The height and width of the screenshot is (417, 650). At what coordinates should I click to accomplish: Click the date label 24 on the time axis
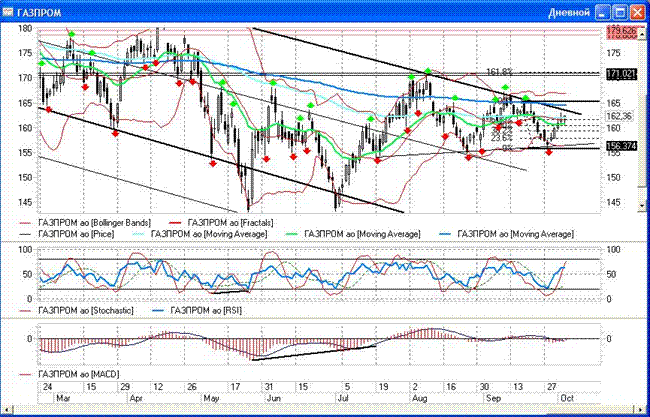point(47,387)
